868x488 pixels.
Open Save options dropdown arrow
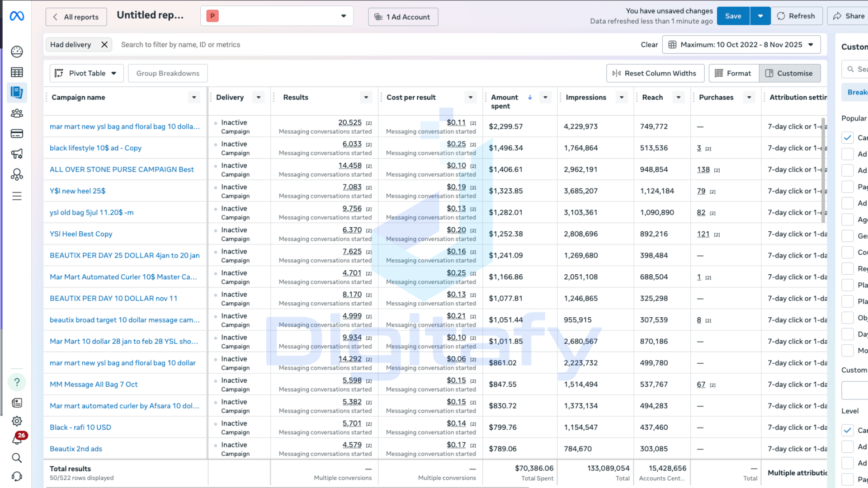click(x=760, y=16)
